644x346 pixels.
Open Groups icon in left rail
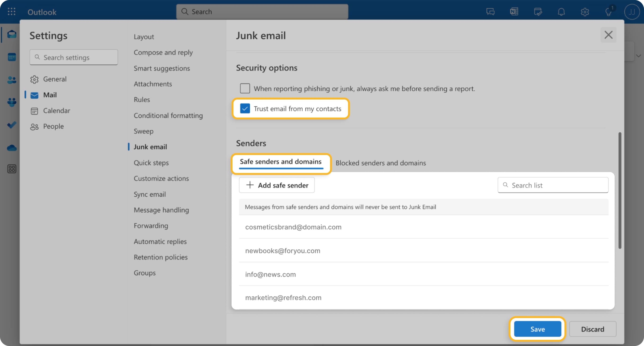coord(12,102)
